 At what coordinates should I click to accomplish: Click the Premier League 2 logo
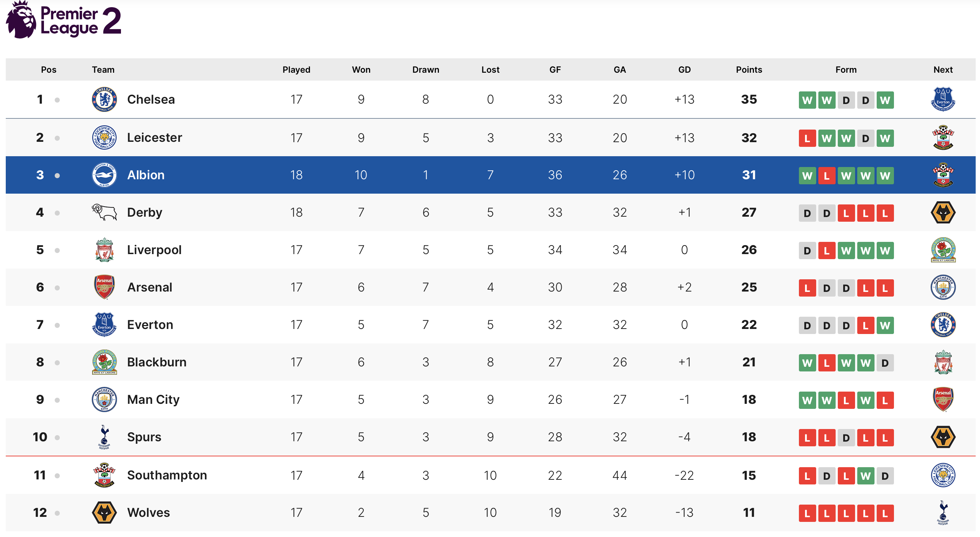point(63,20)
